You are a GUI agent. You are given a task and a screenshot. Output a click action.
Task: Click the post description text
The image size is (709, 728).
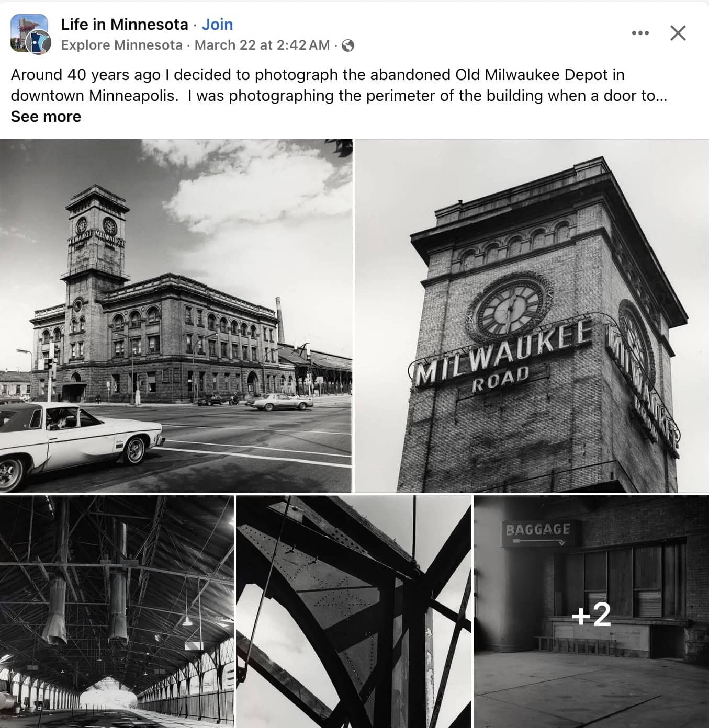[339, 85]
